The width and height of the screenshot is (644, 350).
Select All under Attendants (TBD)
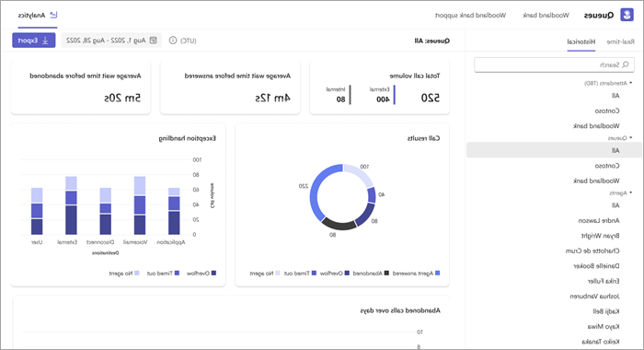pos(615,96)
